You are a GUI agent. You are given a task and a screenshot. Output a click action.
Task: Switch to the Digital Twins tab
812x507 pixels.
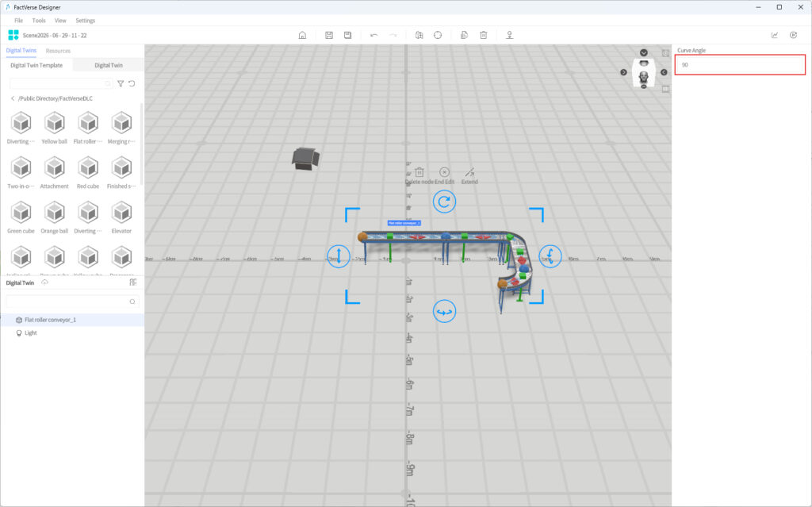click(x=21, y=51)
